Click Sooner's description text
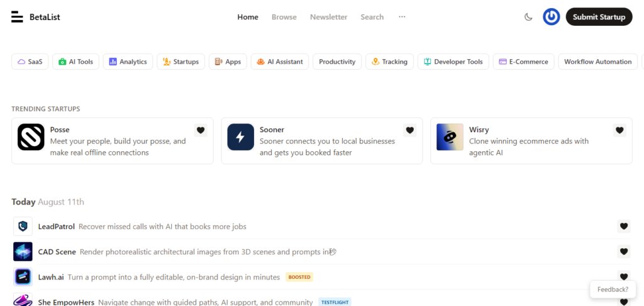This screenshot has width=644, height=306. tap(327, 147)
